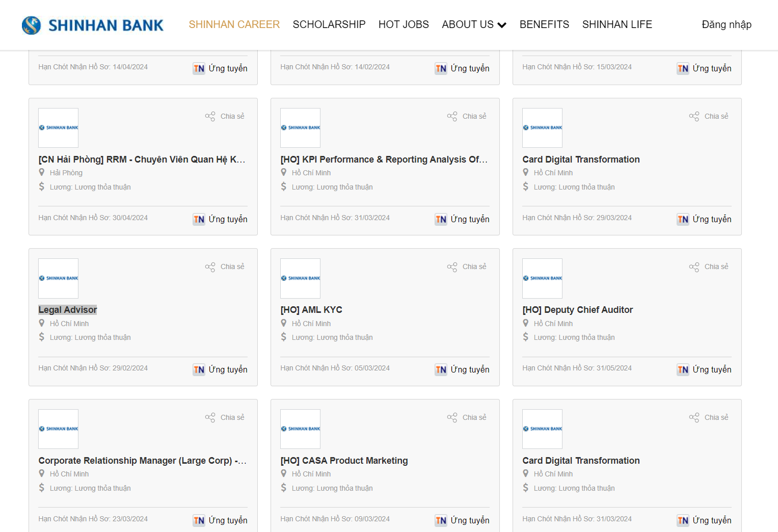The height and width of the screenshot is (532, 778).
Task: Click deadline text 30/04/2024
Action: click(x=93, y=218)
